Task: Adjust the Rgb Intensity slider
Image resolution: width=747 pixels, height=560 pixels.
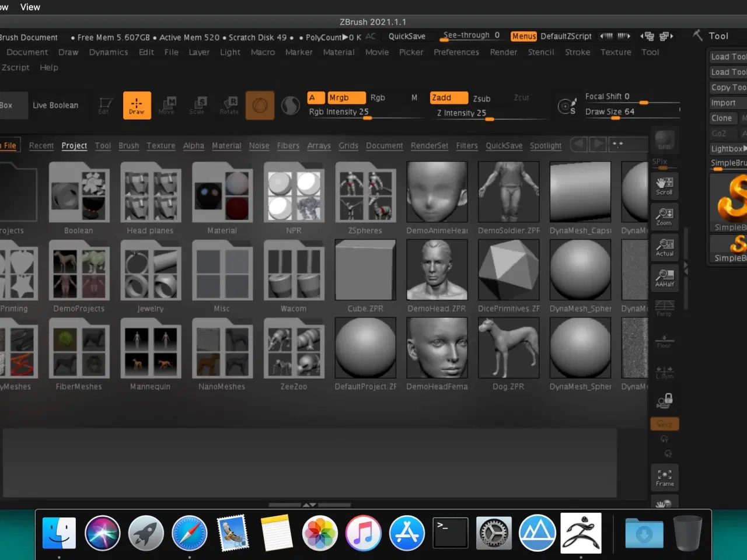Action: click(366, 113)
